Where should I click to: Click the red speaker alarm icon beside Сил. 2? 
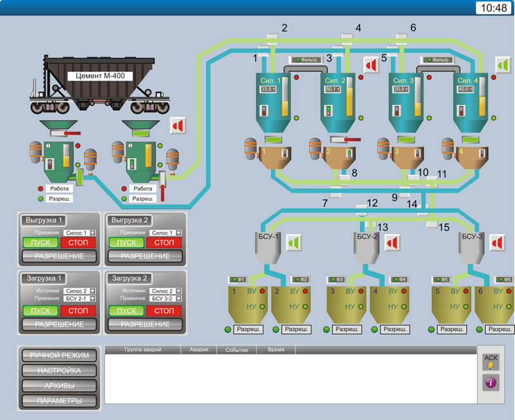click(371, 65)
